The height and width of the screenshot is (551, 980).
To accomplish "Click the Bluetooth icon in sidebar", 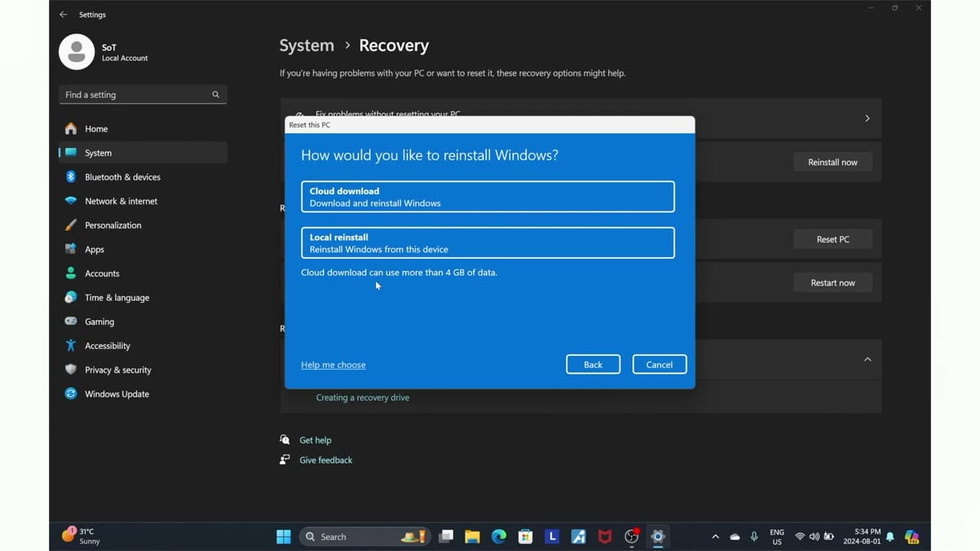I will click(x=71, y=177).
